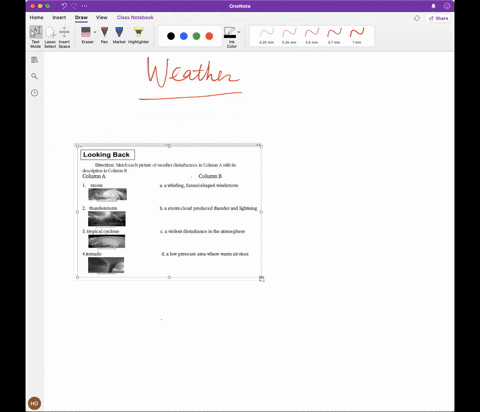Set pen thickness to 0.35 mm
The image size is (480, 412).
point(289,36)
